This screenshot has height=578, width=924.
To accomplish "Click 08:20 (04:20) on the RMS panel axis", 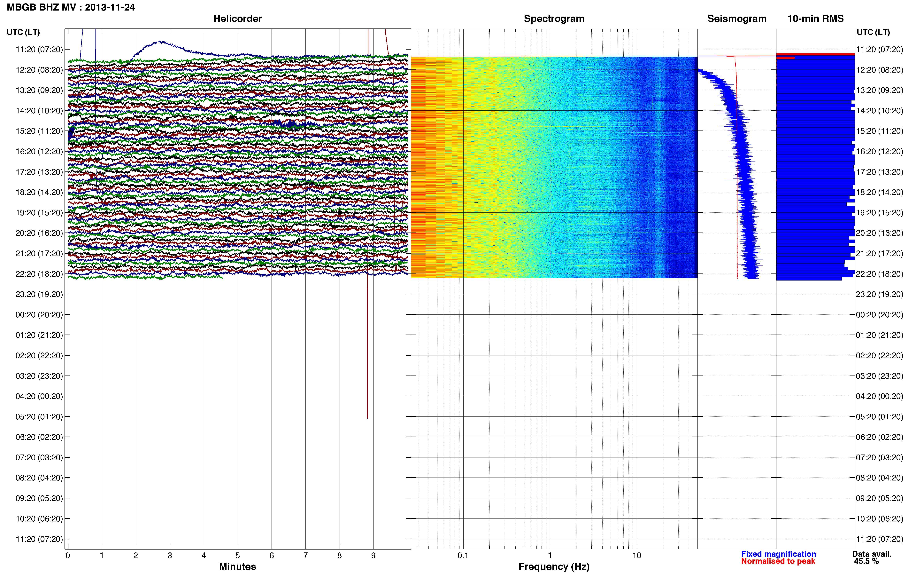I will [x=879, y=478].
